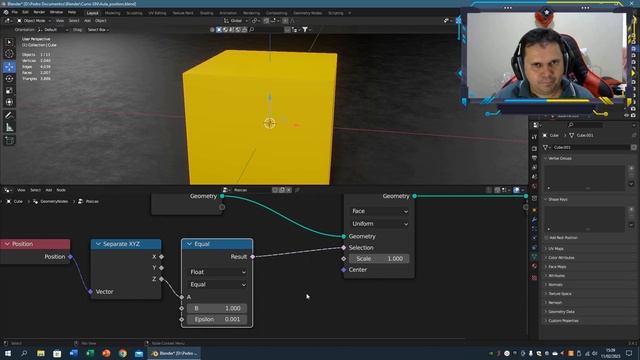Image resolution: width=640 pixels, height=360 pixels.
Task: Select the Move tool in viewport toolbar
Action: click(9, 67)
